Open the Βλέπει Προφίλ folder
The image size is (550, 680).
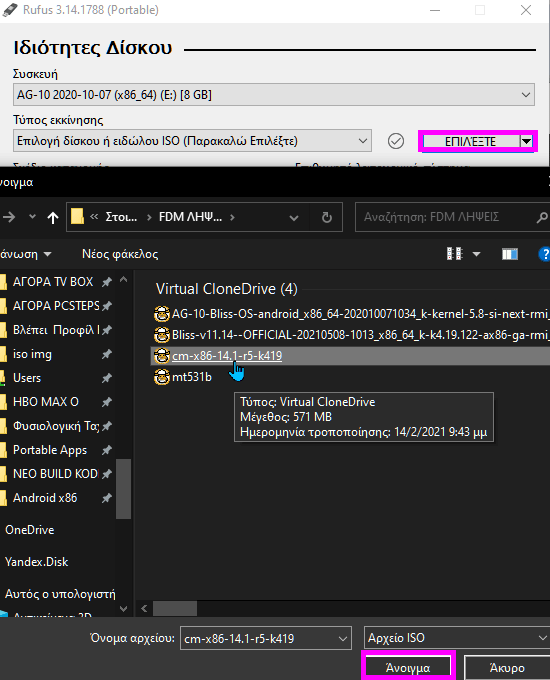tap(56, 330)
